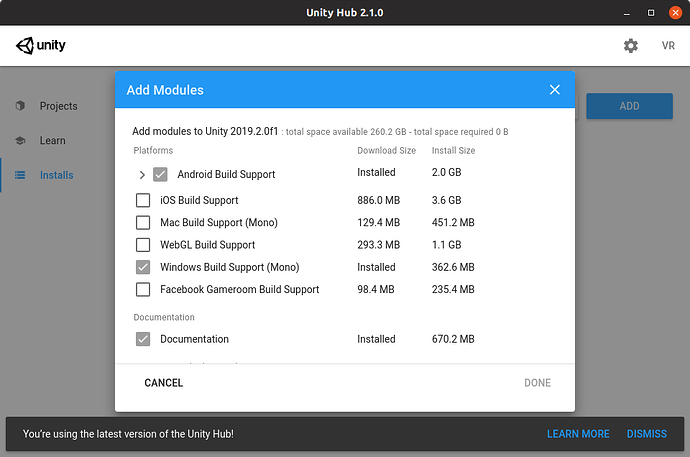This screenshot has width=690, height=457.
Task: Open the Unity Hub settings gear
Action: click(630, 46)
